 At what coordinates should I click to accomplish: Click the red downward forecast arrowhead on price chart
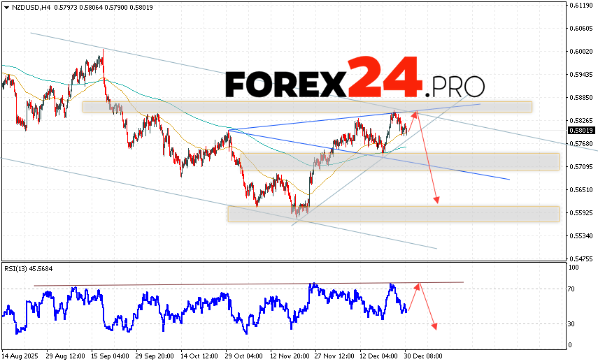(437, 201)
